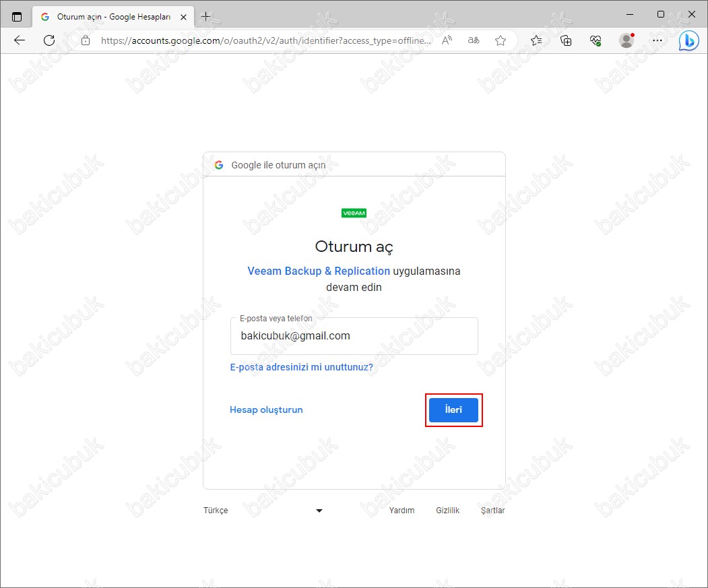Screen dimensions: 708x588
Task: Click E-posta adresinizi mi unuttunuz link
Action: point(302,367)
